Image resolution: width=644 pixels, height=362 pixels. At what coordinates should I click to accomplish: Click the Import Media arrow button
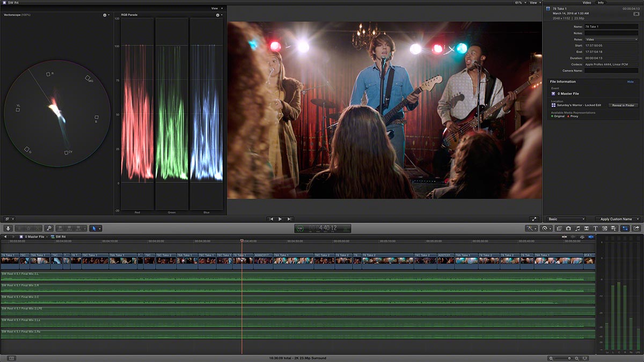tap(8, 228)
